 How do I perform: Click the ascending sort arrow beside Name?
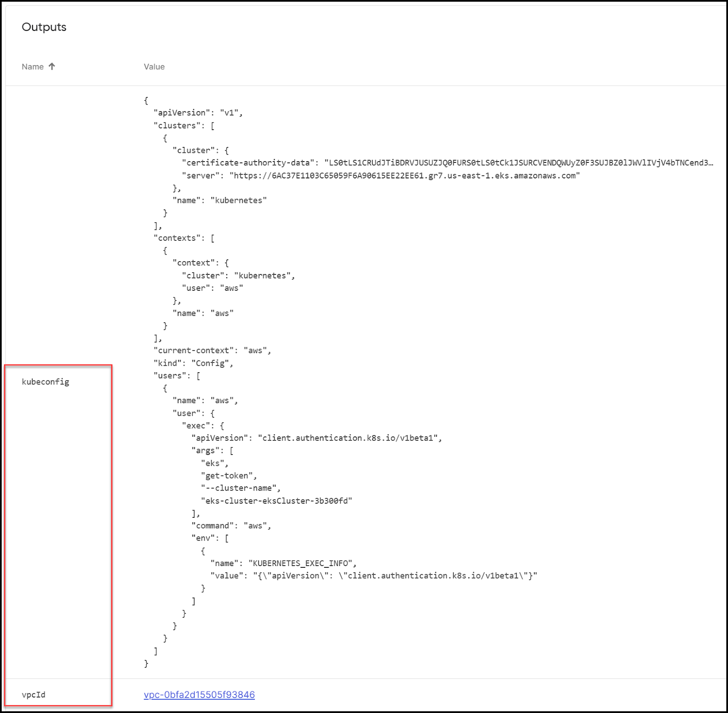[52, 66]
